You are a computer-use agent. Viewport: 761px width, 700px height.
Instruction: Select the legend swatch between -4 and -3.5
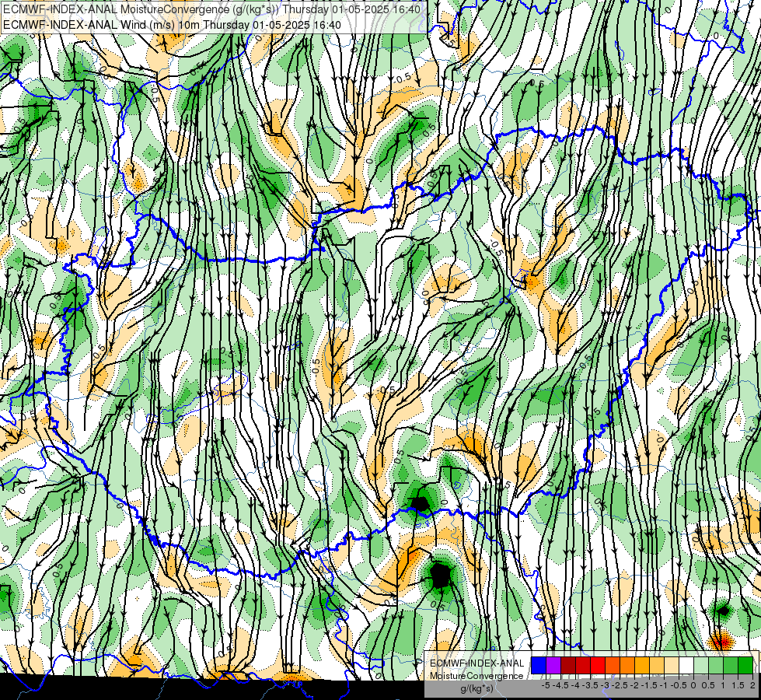point(583,666)
